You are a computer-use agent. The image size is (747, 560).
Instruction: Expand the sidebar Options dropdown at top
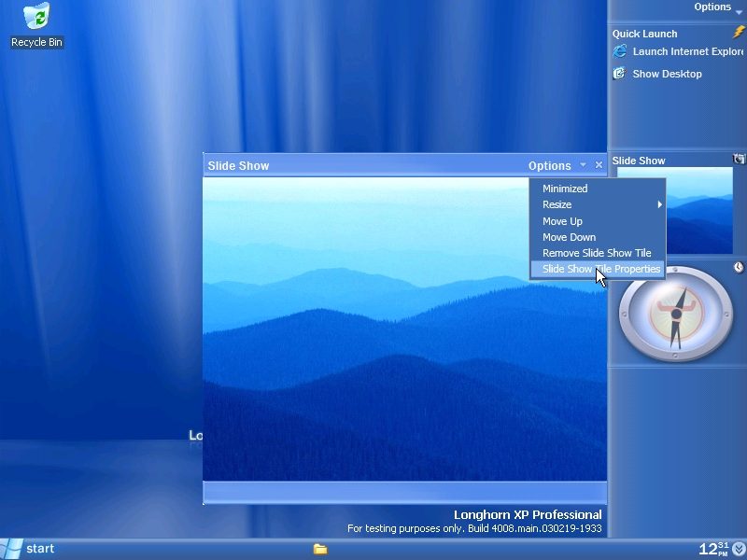point(718,7)
